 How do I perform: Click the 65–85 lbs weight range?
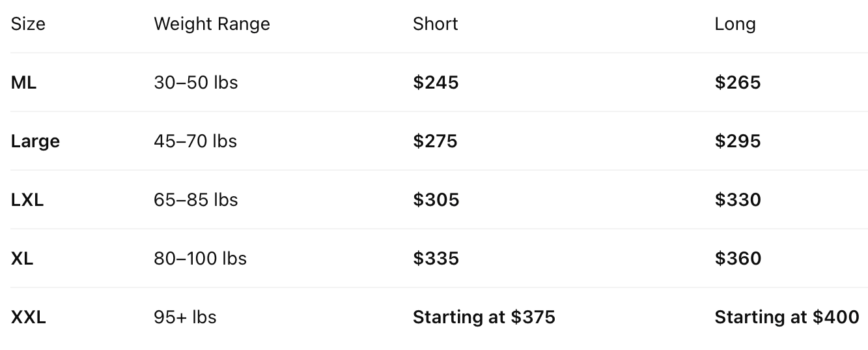click(196, 200)
